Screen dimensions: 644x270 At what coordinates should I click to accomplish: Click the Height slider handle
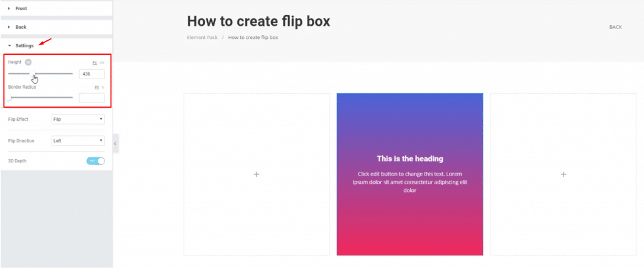point(32,74)
